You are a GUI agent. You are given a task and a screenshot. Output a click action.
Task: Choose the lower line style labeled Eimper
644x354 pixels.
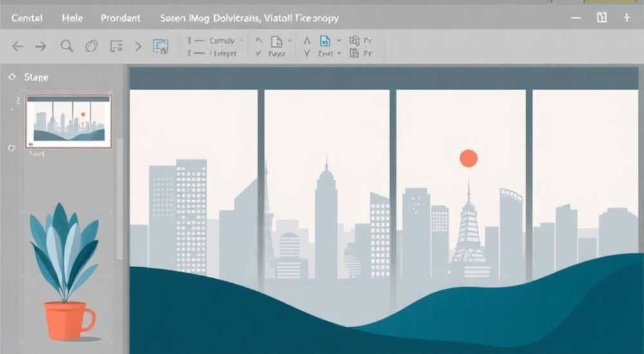(213, 53)
